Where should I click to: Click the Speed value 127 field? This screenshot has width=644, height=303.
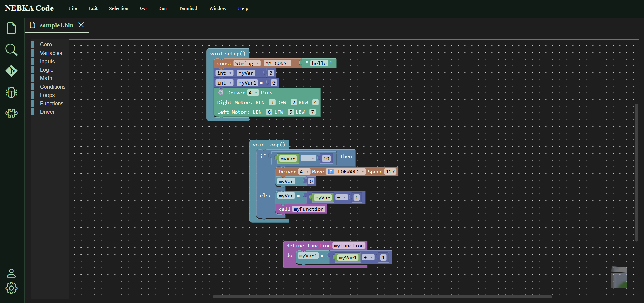[x=390, y=171]
